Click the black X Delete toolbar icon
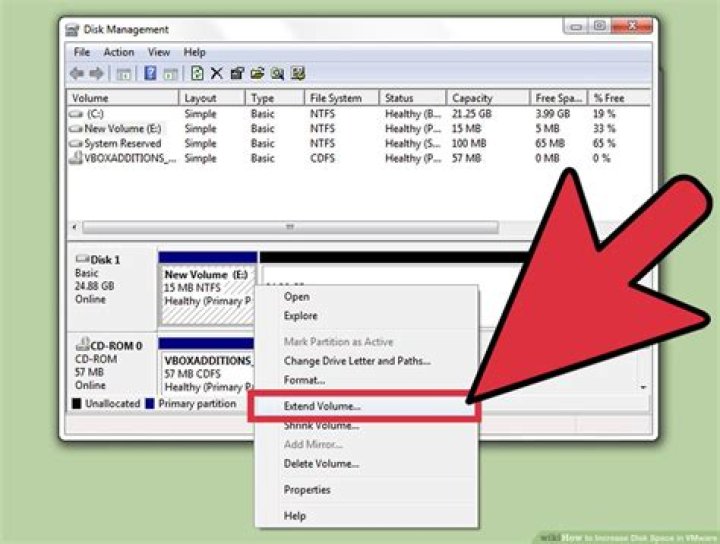This screenshot has width=720, height=544. pos(217,73)
